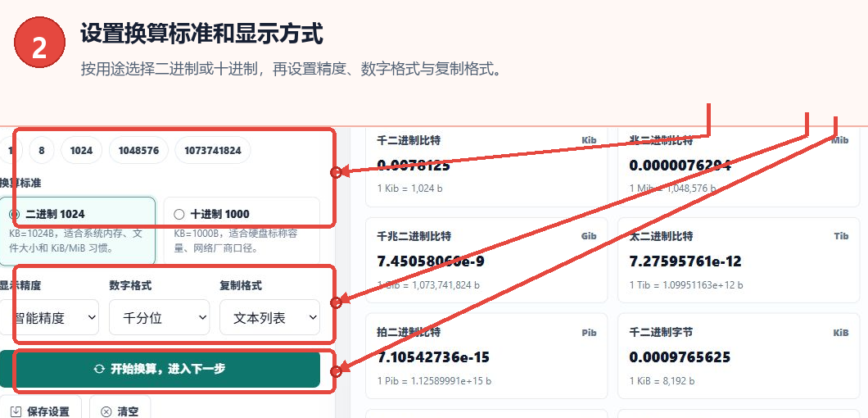
Task: Click the Pib unit abbreviation label
Action: point(589,334)
